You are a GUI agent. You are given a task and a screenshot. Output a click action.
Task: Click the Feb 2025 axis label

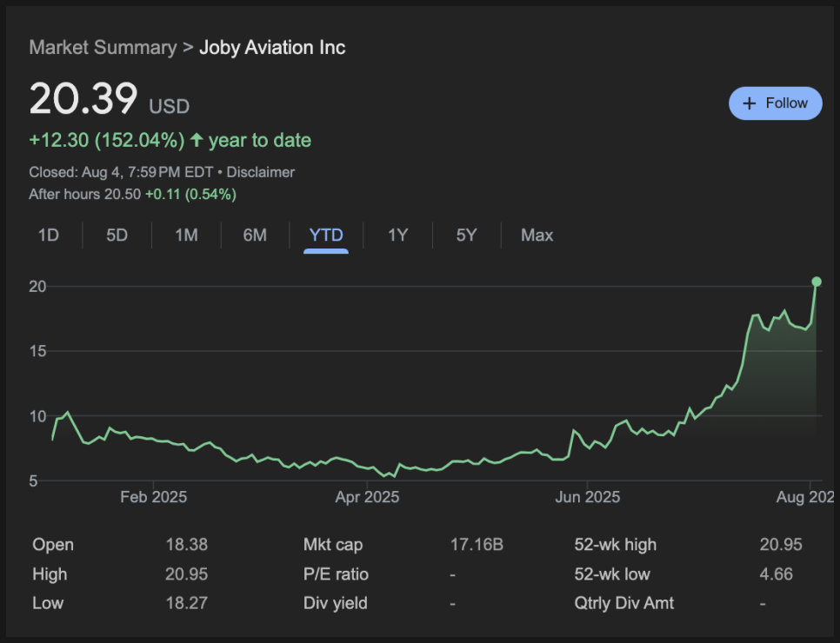pos(154,497)
